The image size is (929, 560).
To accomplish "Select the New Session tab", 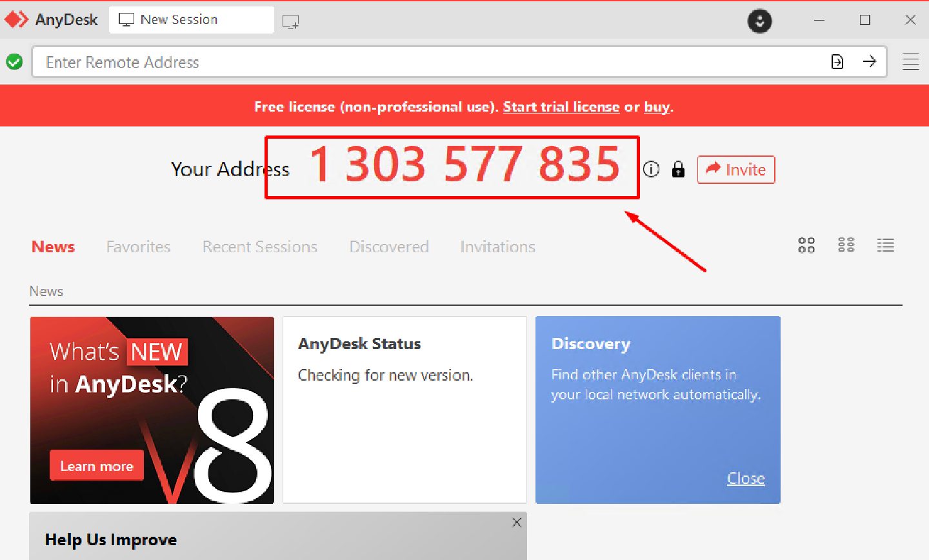I will coord(192,20).
